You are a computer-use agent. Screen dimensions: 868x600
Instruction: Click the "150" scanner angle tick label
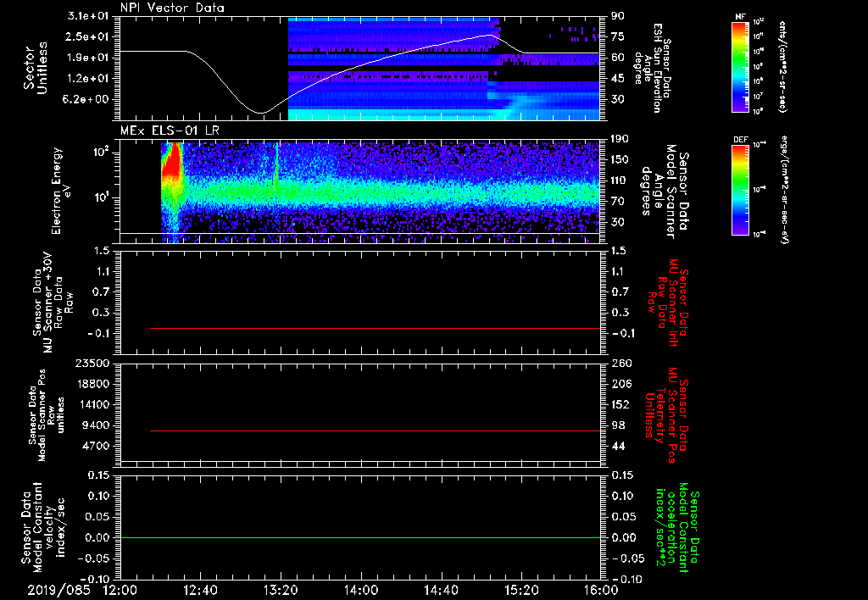coord(620,159)
